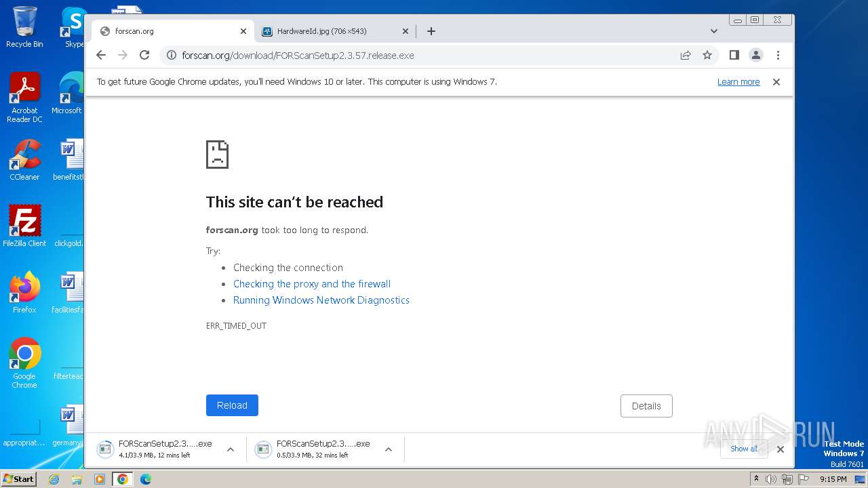Launch CCleaner from desktop
Image resolution: width=868 pixels, height=488 pixels.
coord(24,160)
